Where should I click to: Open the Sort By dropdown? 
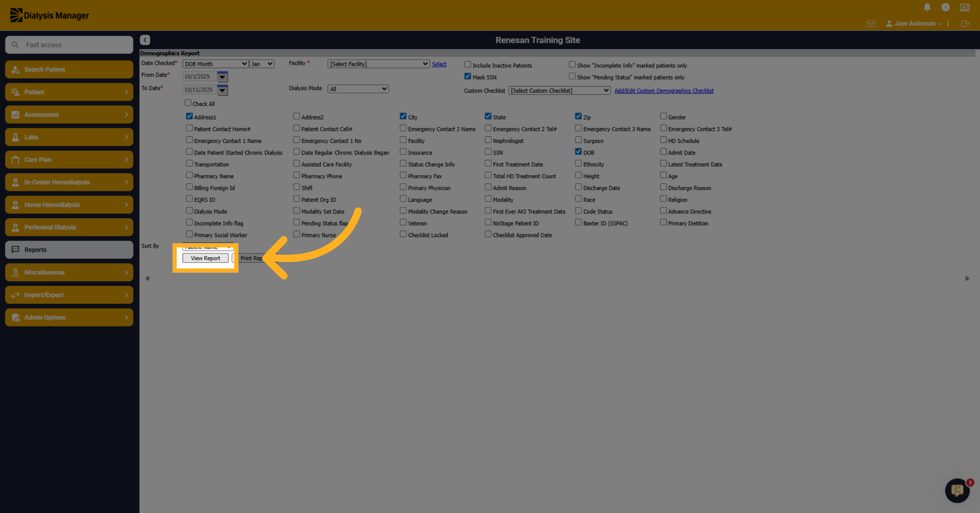[208, 247]
